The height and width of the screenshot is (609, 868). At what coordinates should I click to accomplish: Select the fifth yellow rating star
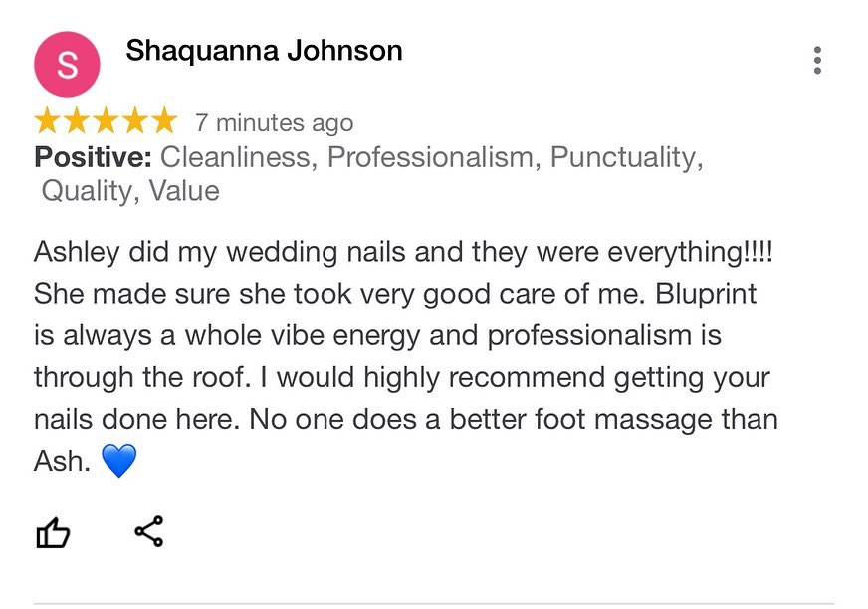point(162,122)
